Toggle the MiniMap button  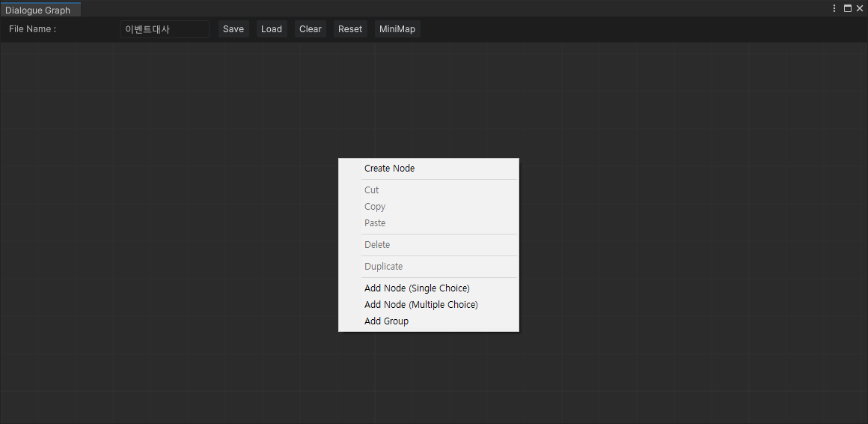(x=397, y=29)
